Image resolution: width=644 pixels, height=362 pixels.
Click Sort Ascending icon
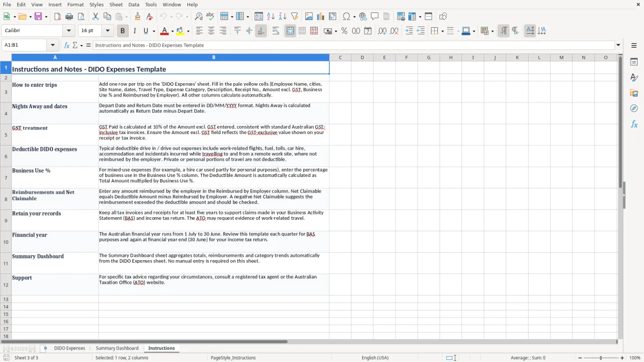coord(270,17)
